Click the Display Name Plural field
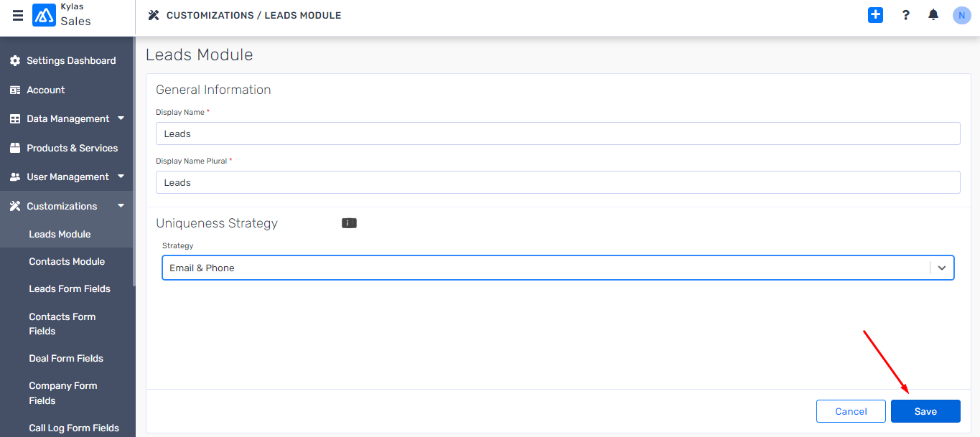 point(557,182)
